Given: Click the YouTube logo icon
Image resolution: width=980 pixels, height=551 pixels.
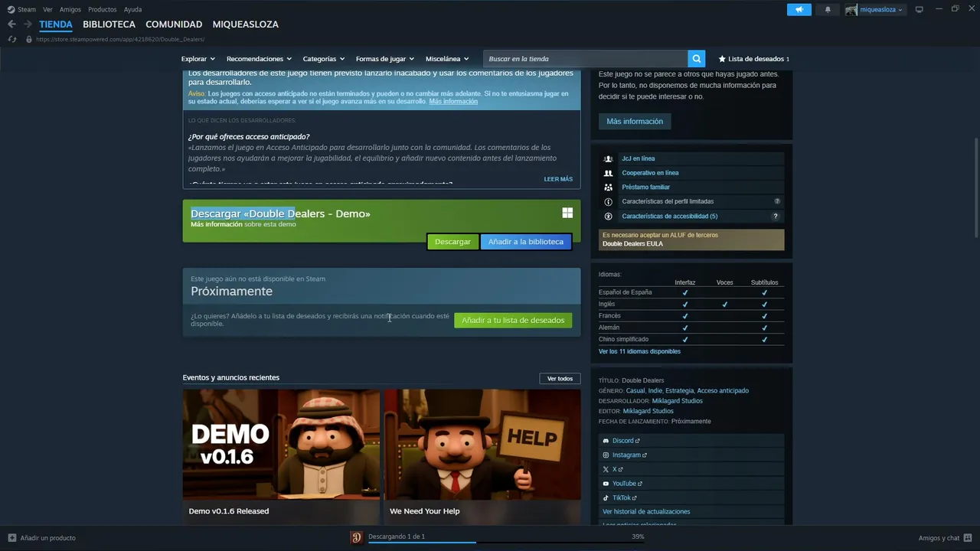Looking at the screenshot, I should pos(606,484).
